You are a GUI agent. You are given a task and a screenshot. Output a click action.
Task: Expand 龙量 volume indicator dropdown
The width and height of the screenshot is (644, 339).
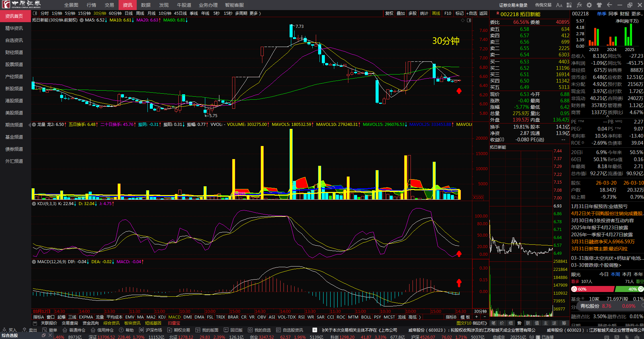(x=34, y=125)
